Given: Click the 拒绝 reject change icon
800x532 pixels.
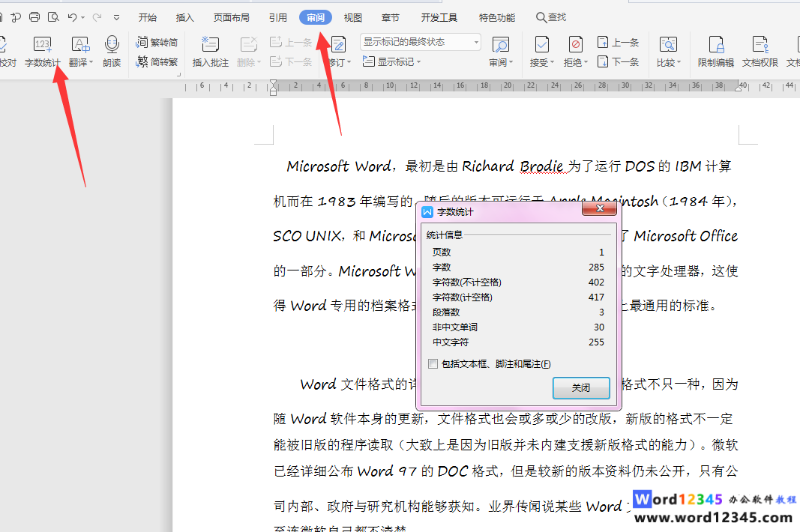Looking at the screenshot, I should point(576,45).
